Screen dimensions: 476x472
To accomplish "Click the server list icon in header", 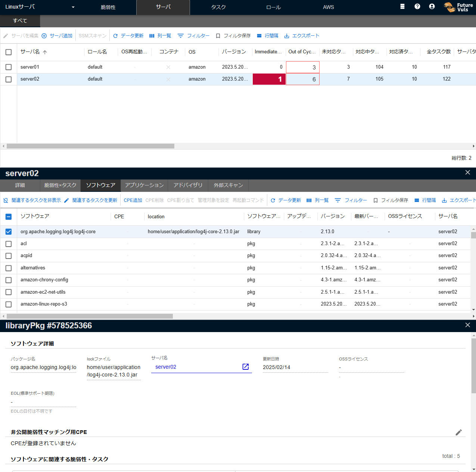I will tap(402, 6).
